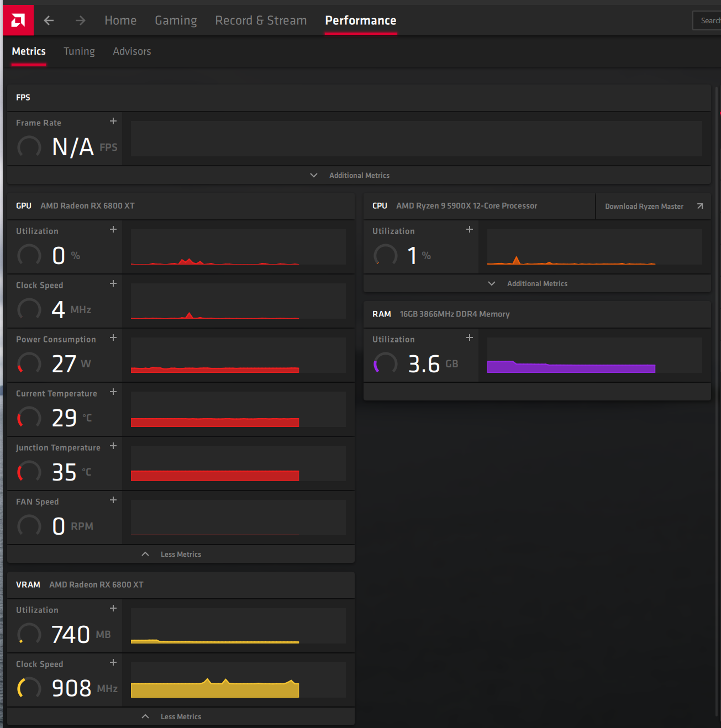This screenshot has width=721, height=728.
Task: Select the Performance tab
Action: click(x=361, y=20)
